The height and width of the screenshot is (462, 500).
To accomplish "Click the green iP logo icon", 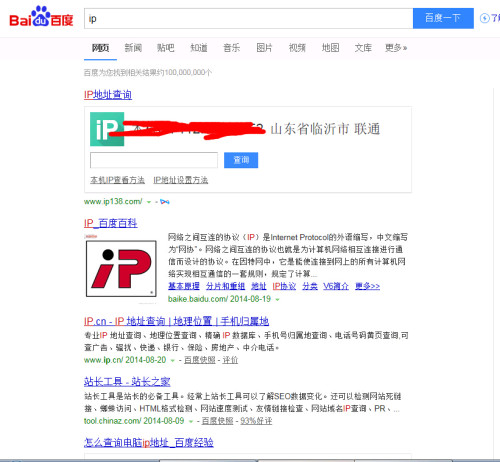I will click(107, 129).
